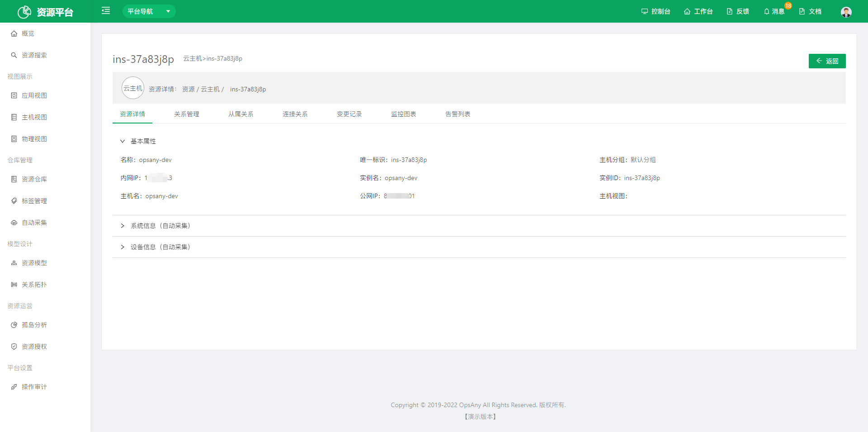Click the 孤岛分析 pie chart icon
The image size is (868, 432).
pyautogui.click(x=14, y=325)
